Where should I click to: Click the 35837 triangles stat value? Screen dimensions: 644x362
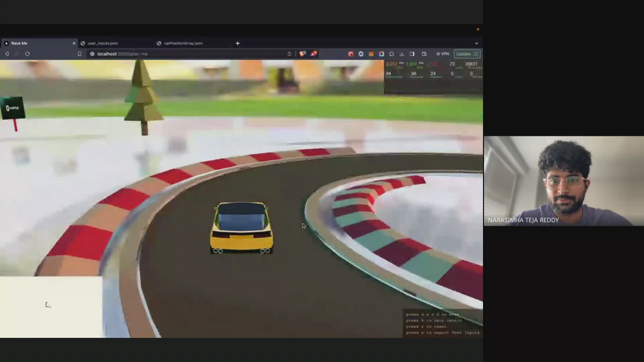471,64
